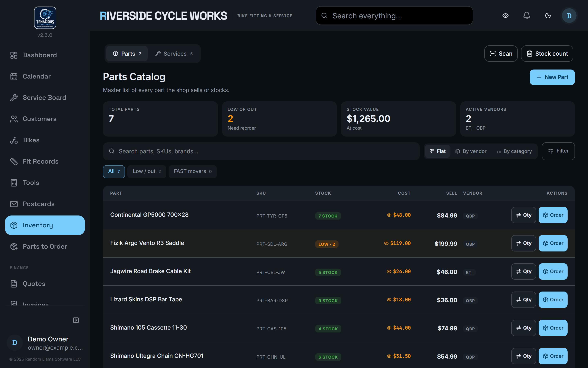The height and width of the screenshot is (368, 588).
Task: Open the Filter options
Action: [558, 151]
